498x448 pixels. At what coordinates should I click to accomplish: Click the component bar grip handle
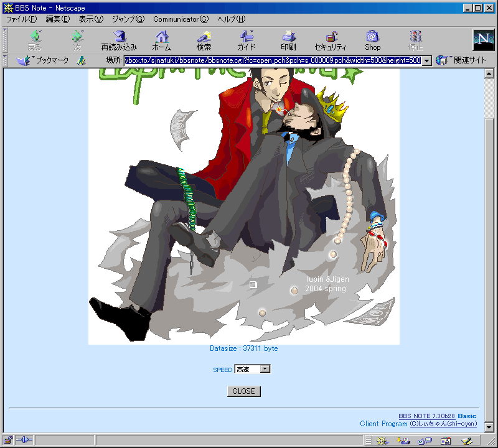click(369, 441)
